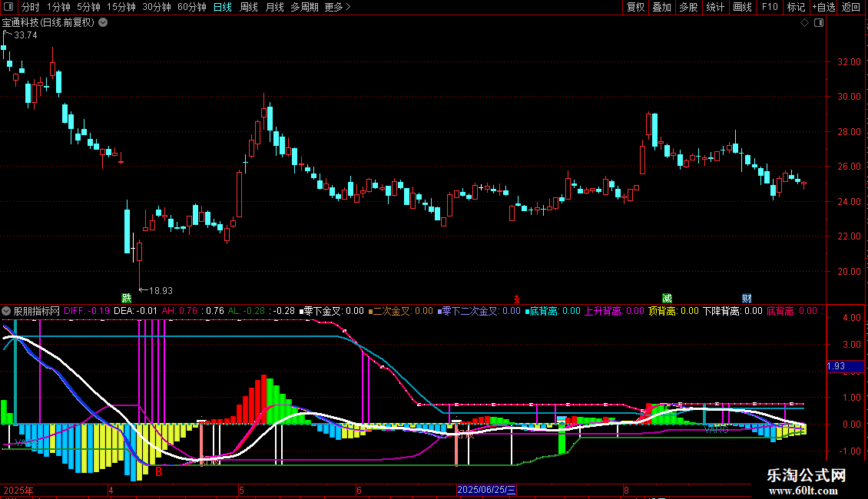Click the 26.00 price axis label

849,167
